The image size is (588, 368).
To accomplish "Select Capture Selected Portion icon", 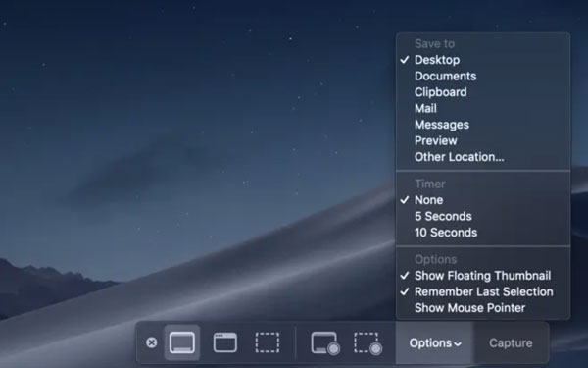I will (x=268, y=342).
